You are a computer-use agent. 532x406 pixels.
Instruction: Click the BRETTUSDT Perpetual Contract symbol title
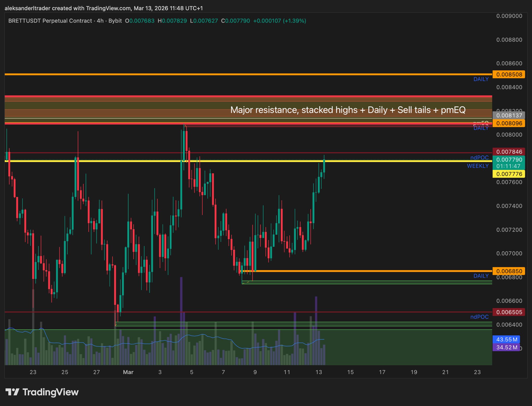pos(50,21)
